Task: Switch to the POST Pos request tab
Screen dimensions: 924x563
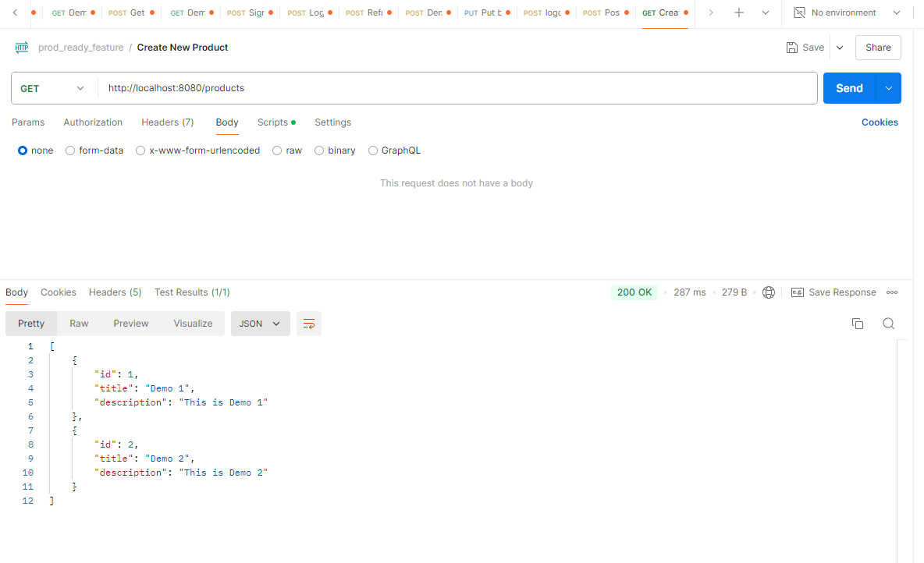Action: pos(605,12)
